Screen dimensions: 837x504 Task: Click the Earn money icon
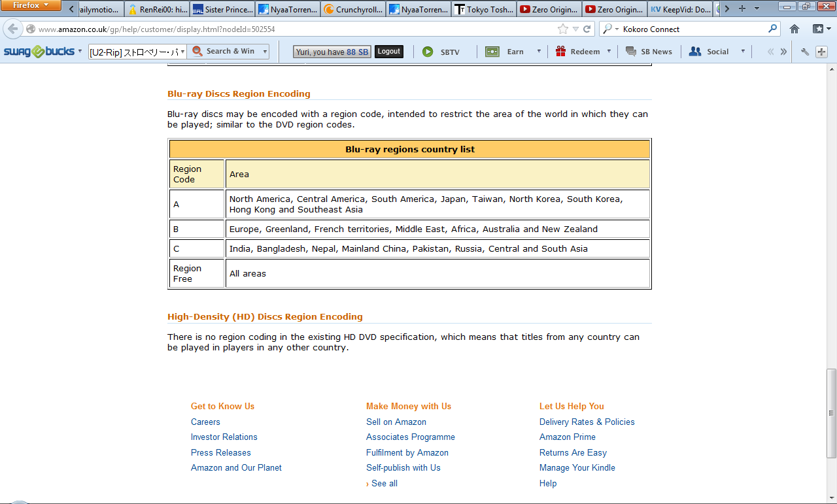(x=492, y=52)
